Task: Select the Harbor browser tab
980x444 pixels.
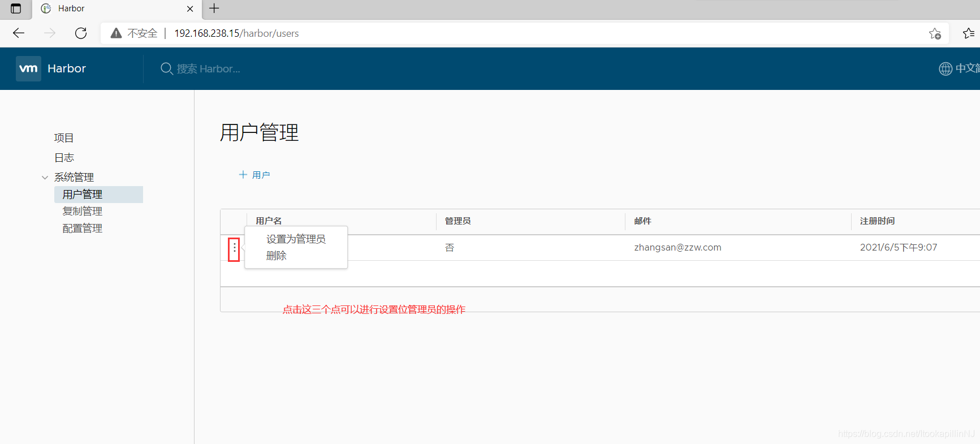Action: tap(116, 8)
